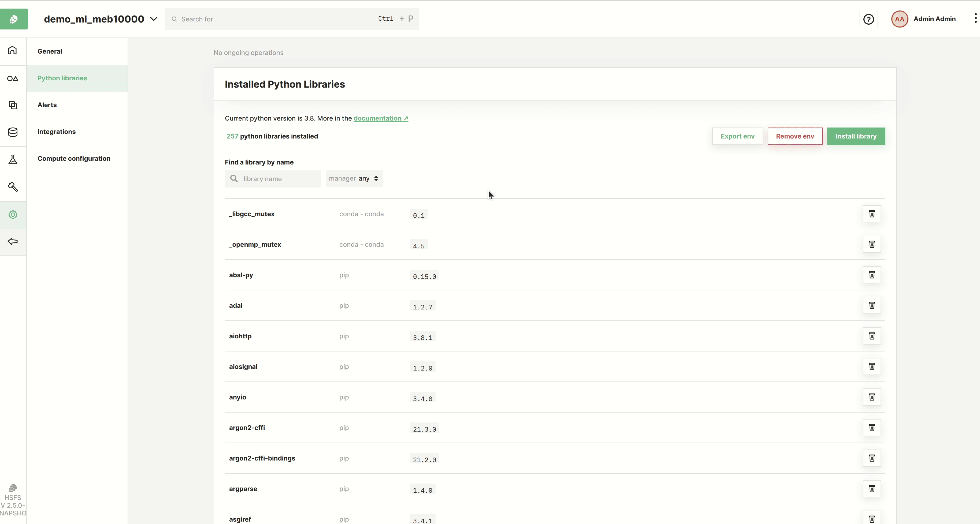Focus the global Search for field
Image resolution: width=980 pixels, height=524 pixels.
click(291, 19)
